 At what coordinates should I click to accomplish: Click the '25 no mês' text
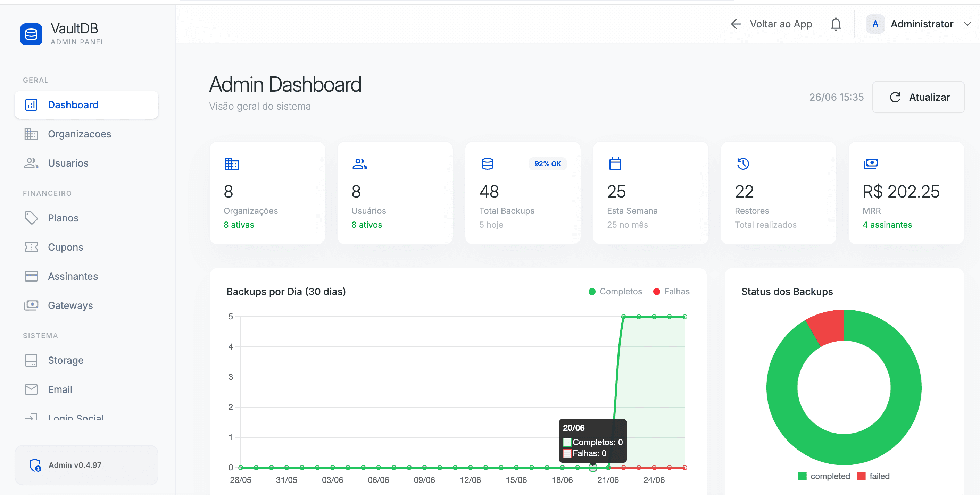627,225
